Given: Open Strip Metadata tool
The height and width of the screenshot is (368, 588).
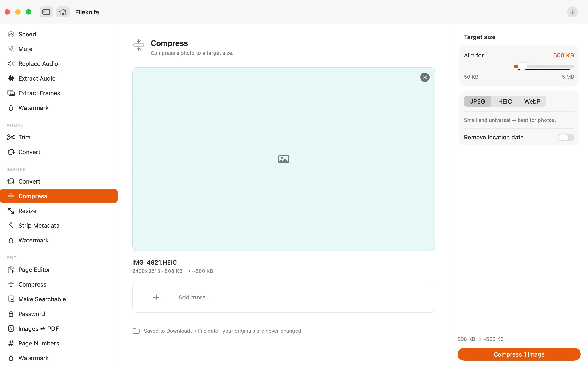Looking at the screenshot, I should [x=59, y=226].
